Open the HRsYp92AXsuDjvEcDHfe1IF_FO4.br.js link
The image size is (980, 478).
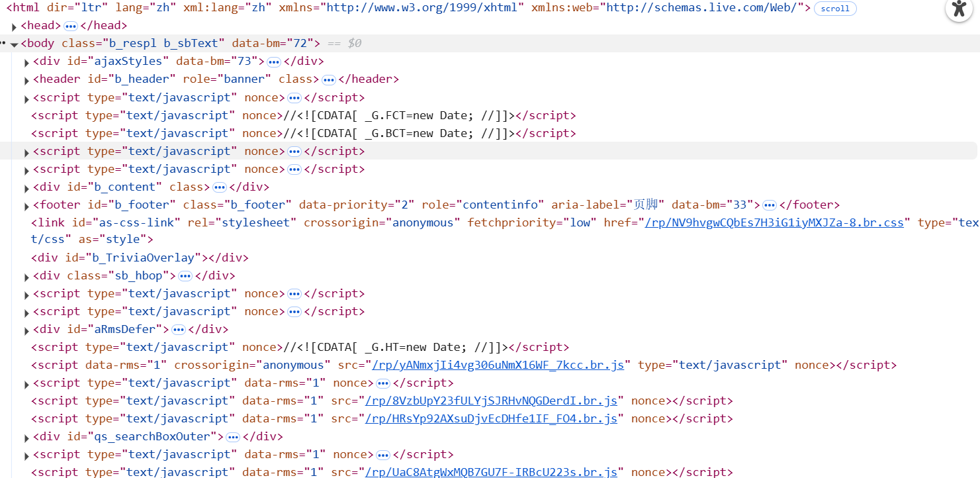492,418
